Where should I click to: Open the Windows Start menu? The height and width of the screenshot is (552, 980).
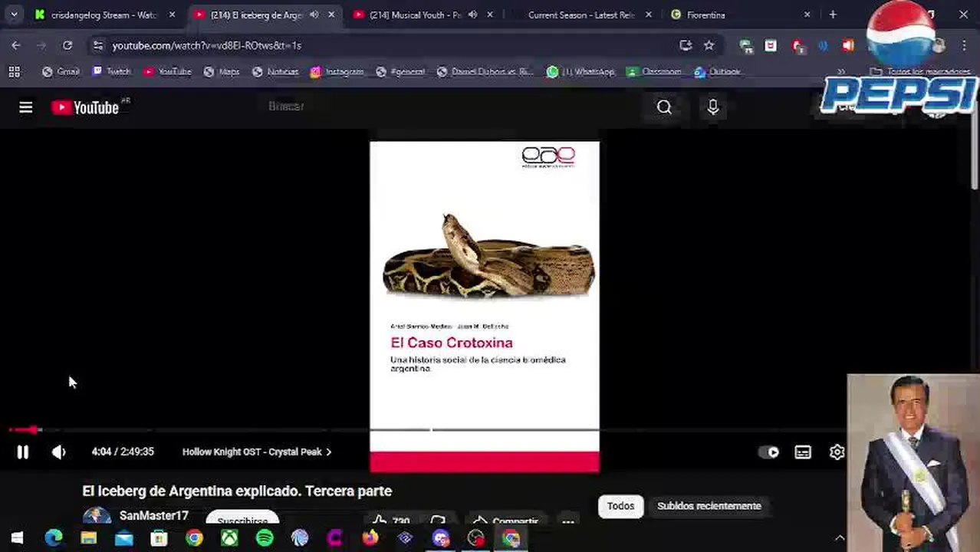click(17, 539)
